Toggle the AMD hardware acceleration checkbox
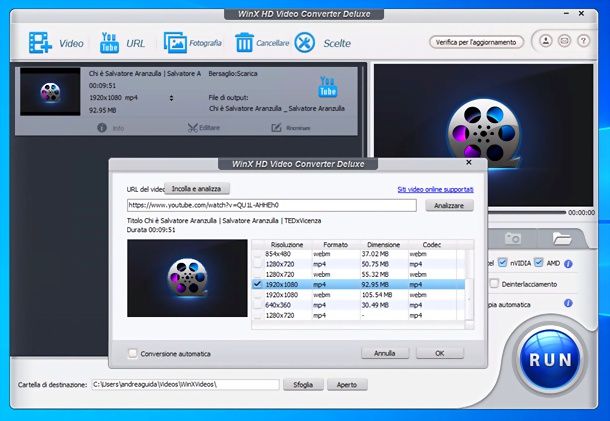Screen dimensions: 610x421 point(540,263)
